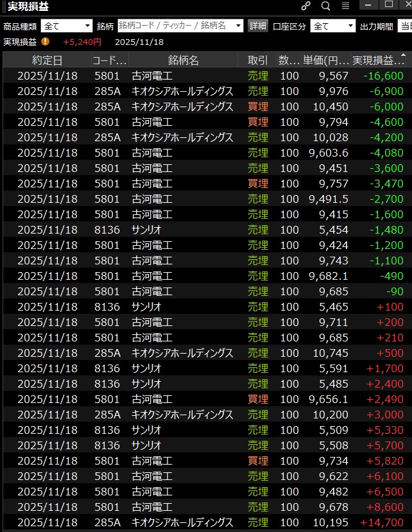Select the first row with -16,600 loss
The height and width of the screenshot is (532, 412).
tap(205, 76)
